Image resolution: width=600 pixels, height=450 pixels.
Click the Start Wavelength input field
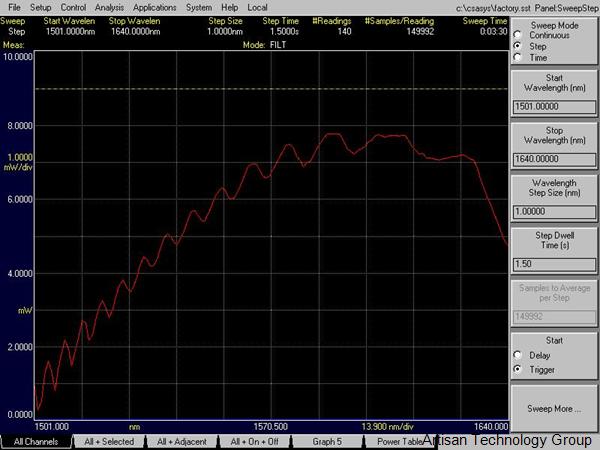553,104
